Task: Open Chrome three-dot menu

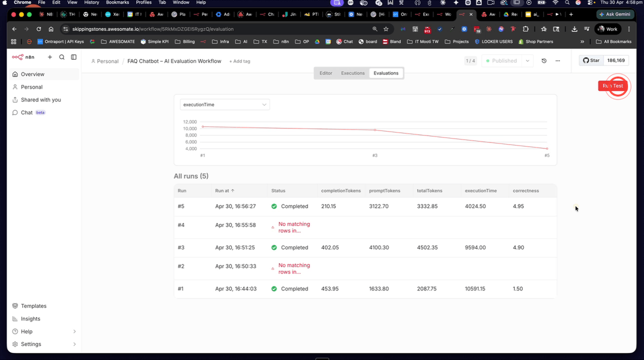Action: pyautogui.click(x=628, y=29)
